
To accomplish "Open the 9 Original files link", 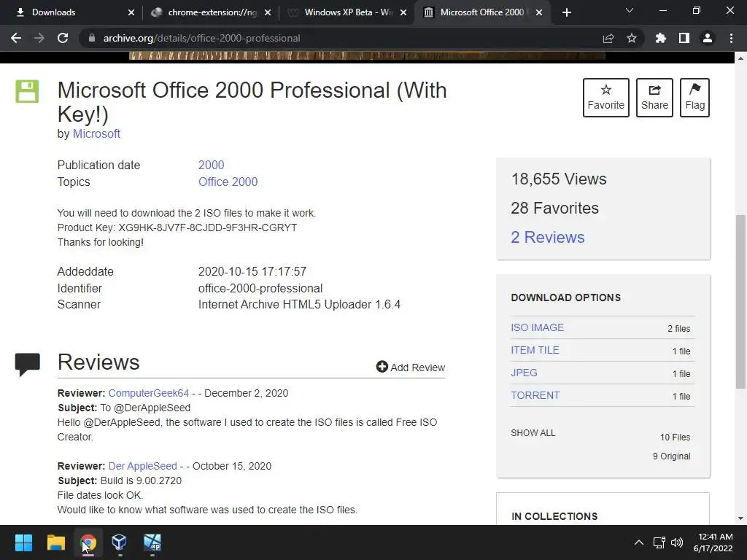I will (x=671, y=456).
